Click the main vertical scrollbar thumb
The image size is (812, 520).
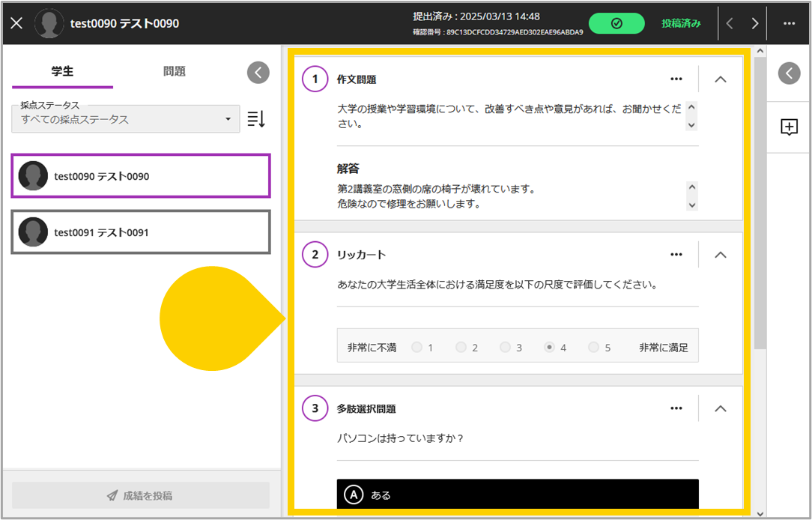(760, 203)
